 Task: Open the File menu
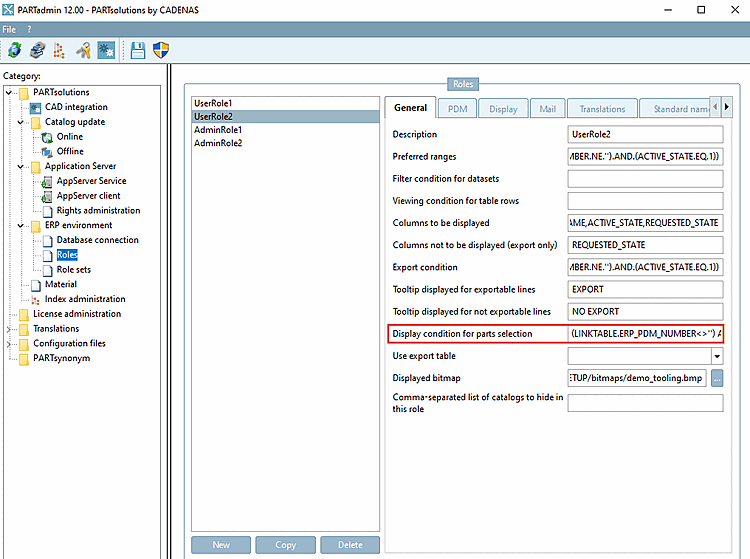coord(9,30)
